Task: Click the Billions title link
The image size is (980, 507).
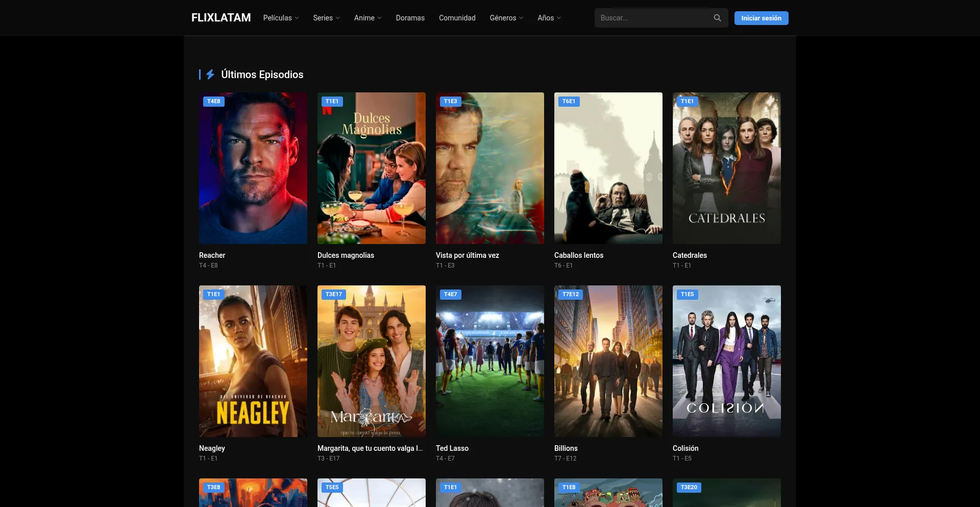Action: pyautogui.click(x=566, y=448)
